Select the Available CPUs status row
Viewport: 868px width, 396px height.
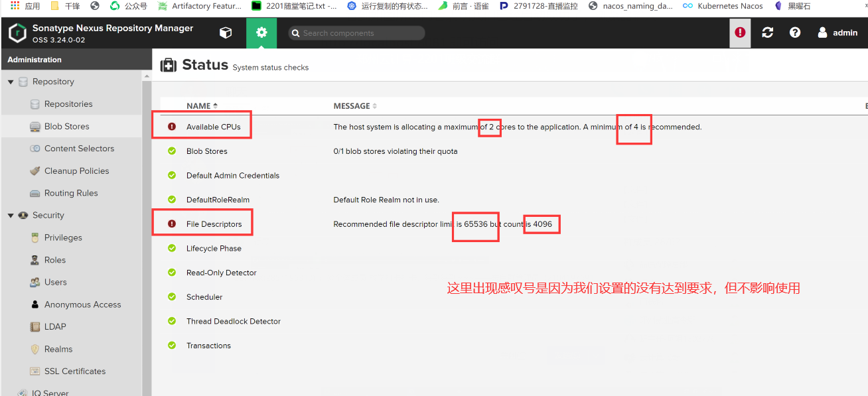click(509, 127)
